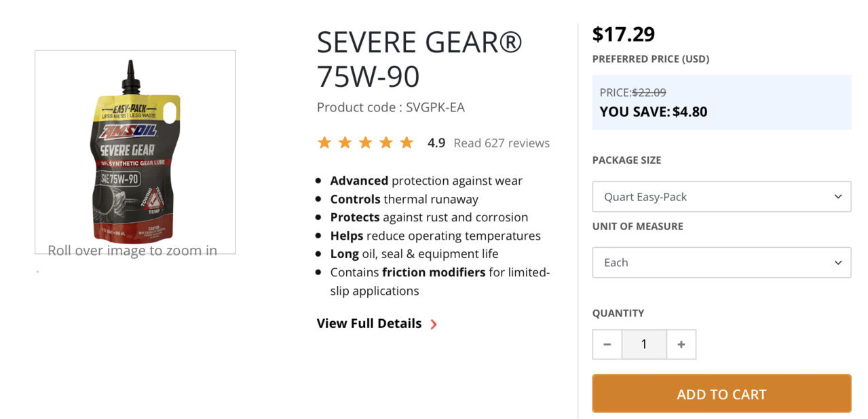Open View Full Details link

[369, 323]
